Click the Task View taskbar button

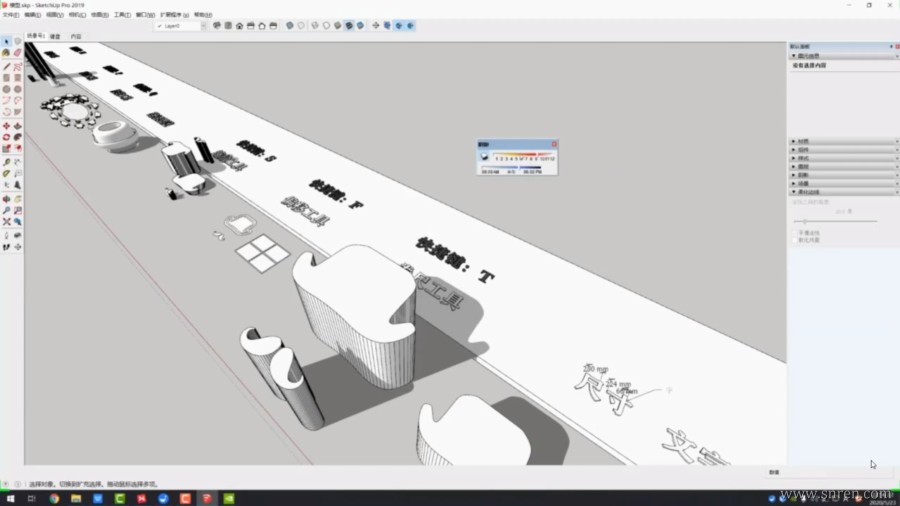(x=32, y=499)
